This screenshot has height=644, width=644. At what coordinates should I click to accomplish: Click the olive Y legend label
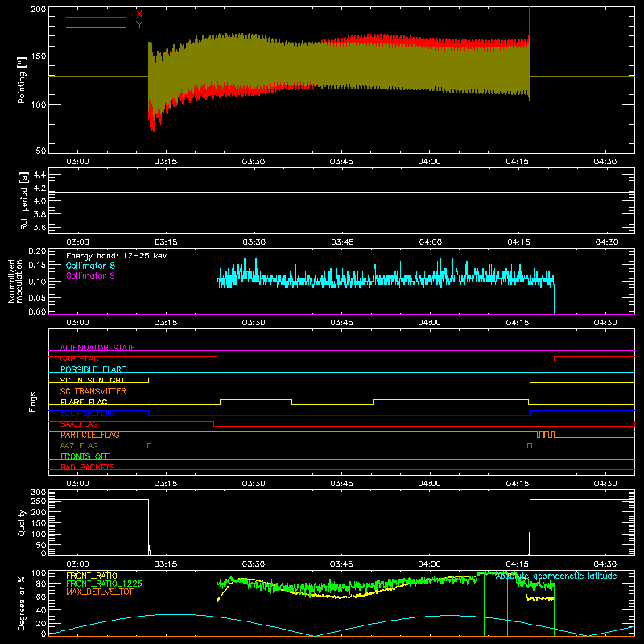tap(139, 25)
